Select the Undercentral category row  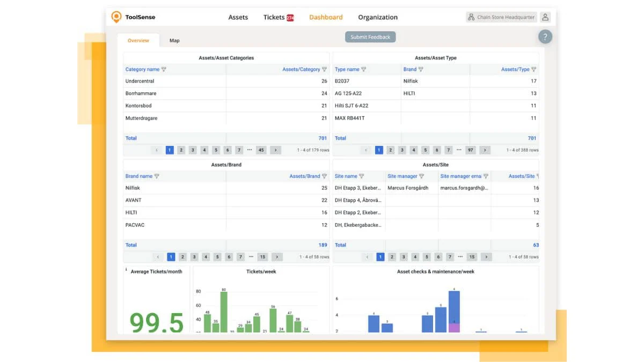(x=226, y=81)
